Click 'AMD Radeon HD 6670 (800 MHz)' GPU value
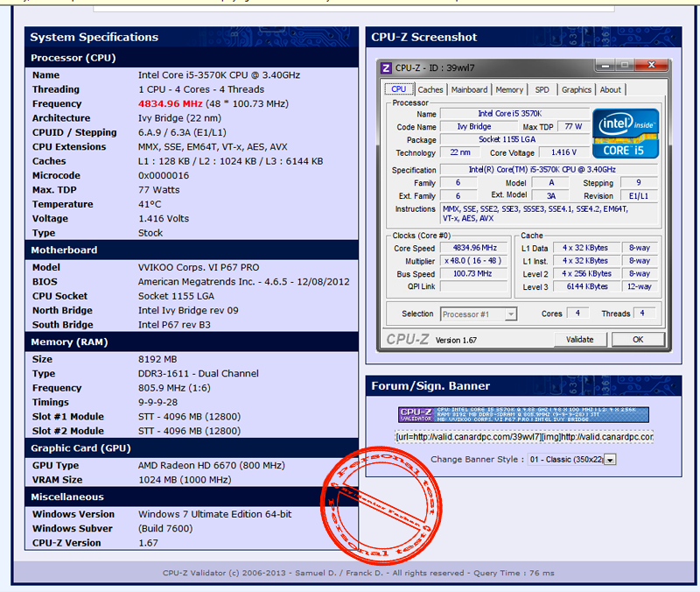Image resolution: width=700 pixels, height=592 pixels. pyautogui.click(x=211, y=466)
